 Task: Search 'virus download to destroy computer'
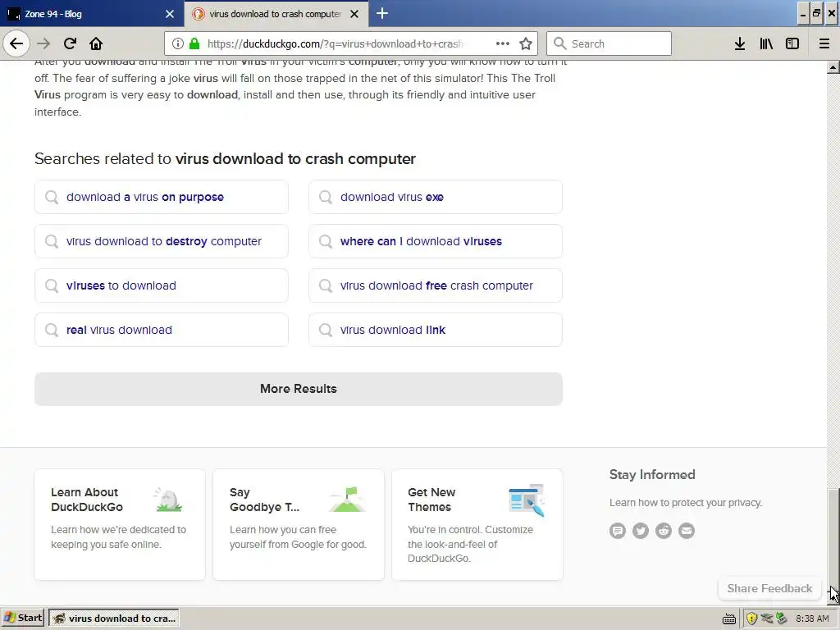click(162, 242)
